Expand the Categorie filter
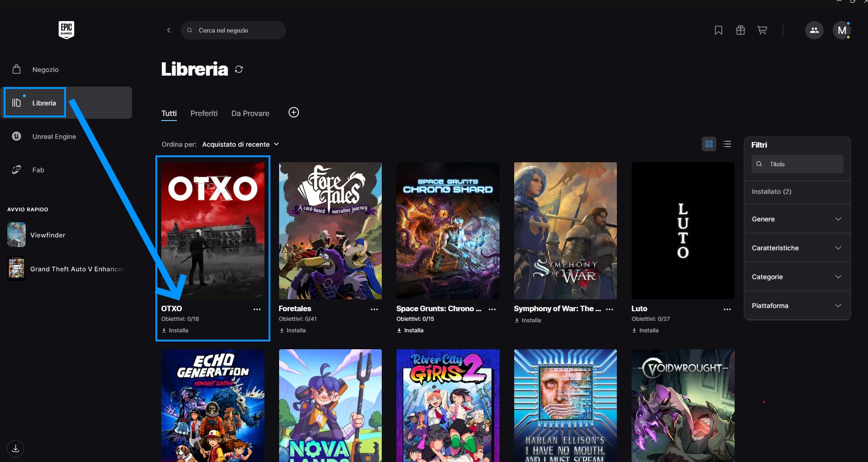Image resolution: width=868 pixels, height=462 pixels. tap(797, 277)
